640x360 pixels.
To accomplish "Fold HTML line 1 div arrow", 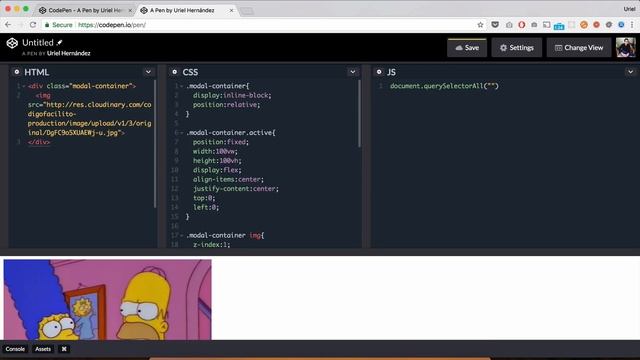I will (x=24, y=86).
